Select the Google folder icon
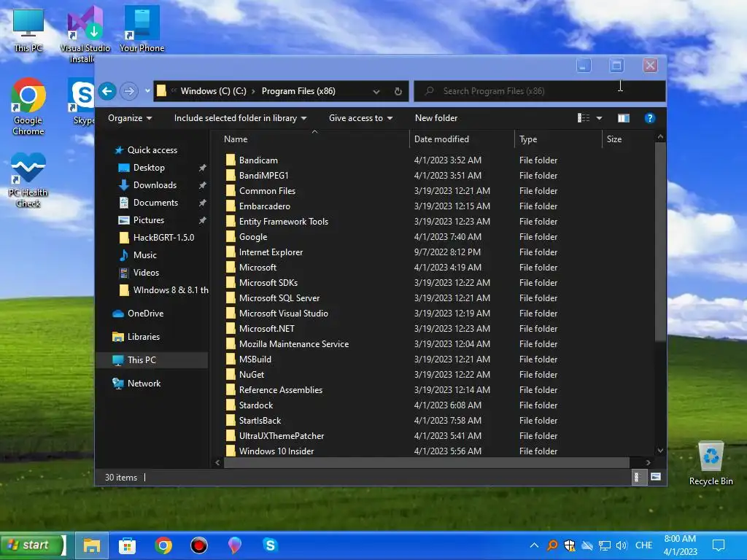This screenshot has height=560, width=747. (231, 237)
